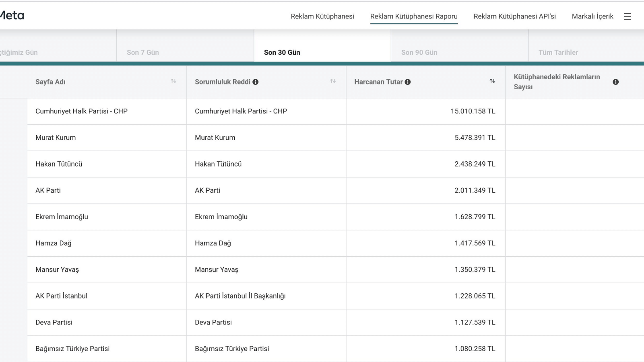644x362 pixels.
Task: Click info icon next to Sorumluluk Reddi
Action: [x=256, y=82]
